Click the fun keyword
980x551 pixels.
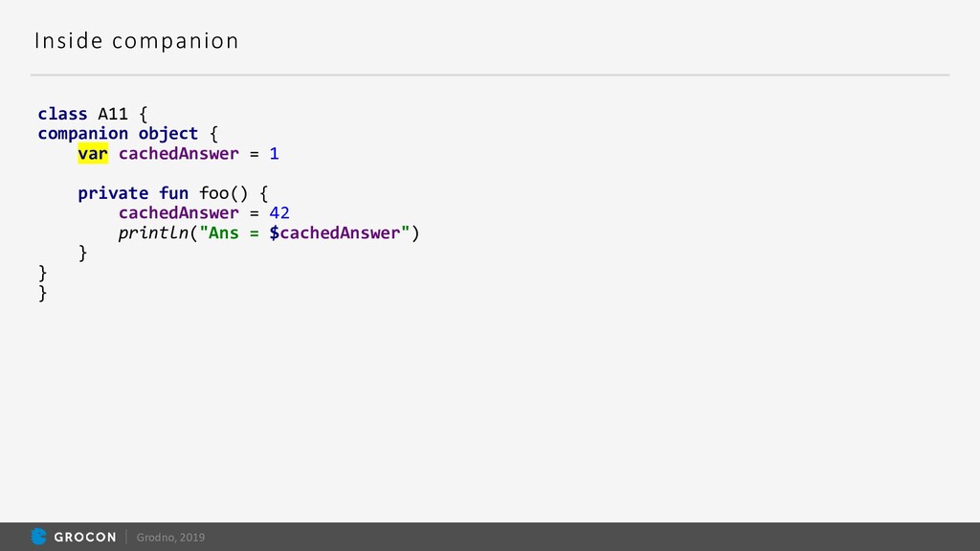coord(173,193)
